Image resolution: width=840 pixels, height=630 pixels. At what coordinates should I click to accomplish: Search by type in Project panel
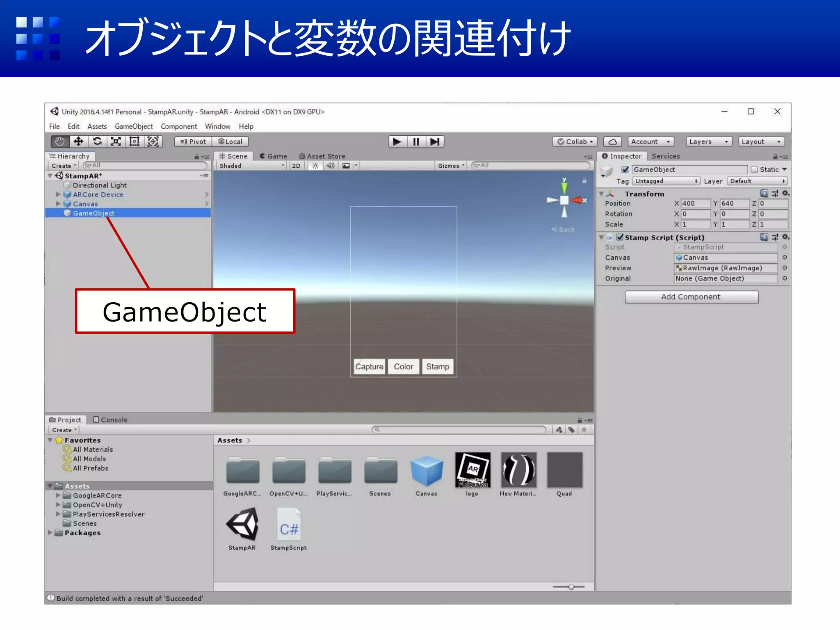tap(559, 430)
